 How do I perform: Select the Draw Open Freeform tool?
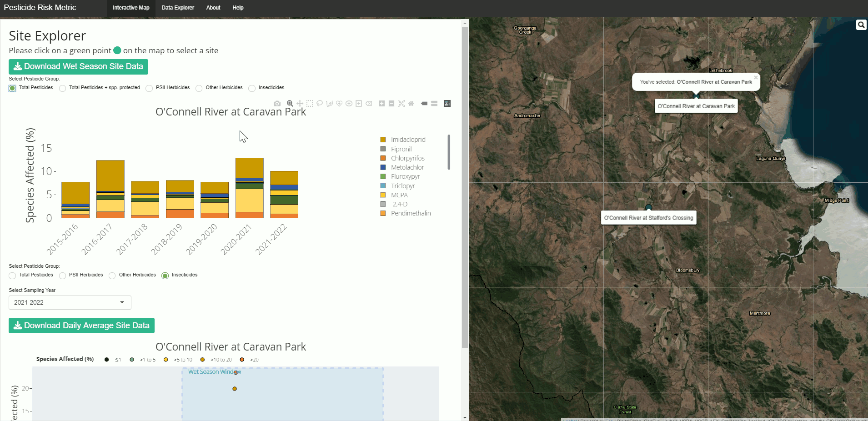[330, 104]
